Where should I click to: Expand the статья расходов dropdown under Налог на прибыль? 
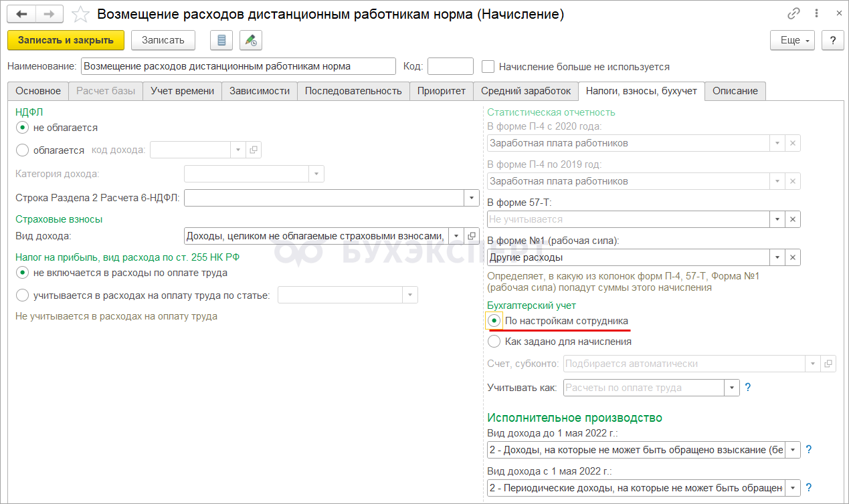coord(410,295)
